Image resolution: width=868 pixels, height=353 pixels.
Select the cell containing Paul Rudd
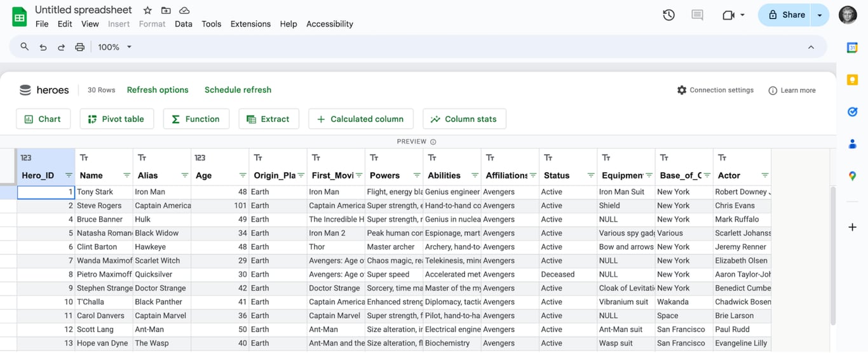(742, 330)
